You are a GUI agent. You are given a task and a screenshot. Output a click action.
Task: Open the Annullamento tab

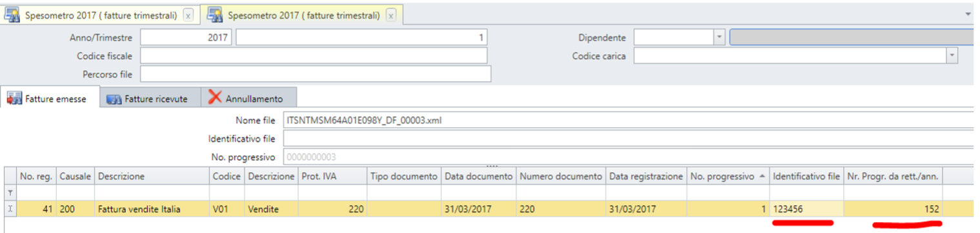coord(248,99)
